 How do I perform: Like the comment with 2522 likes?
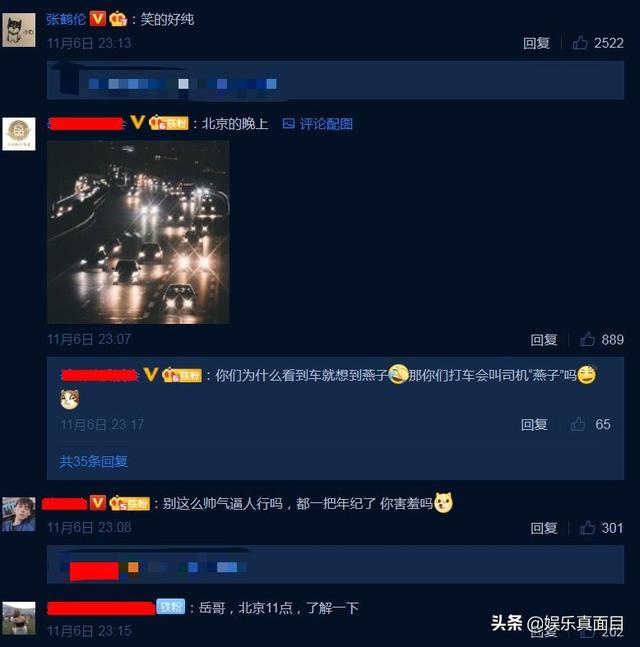580,43
